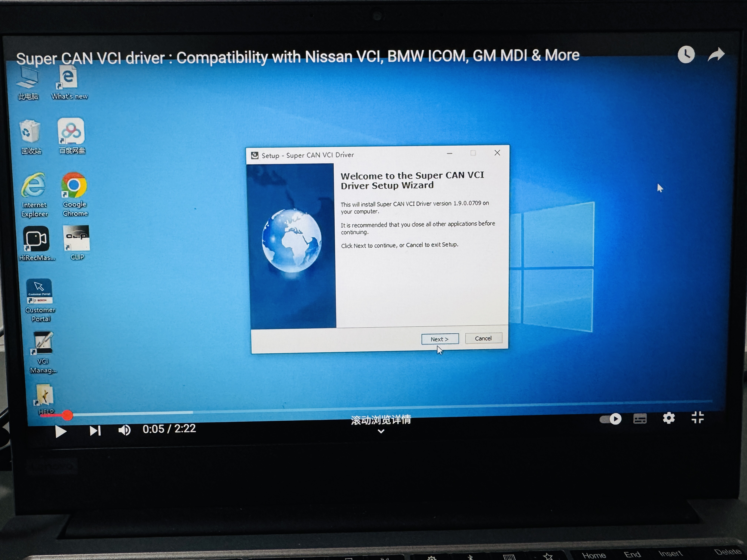Open the Customer Portal shortcut
The image size is (747, 560).
pos(40,300)
